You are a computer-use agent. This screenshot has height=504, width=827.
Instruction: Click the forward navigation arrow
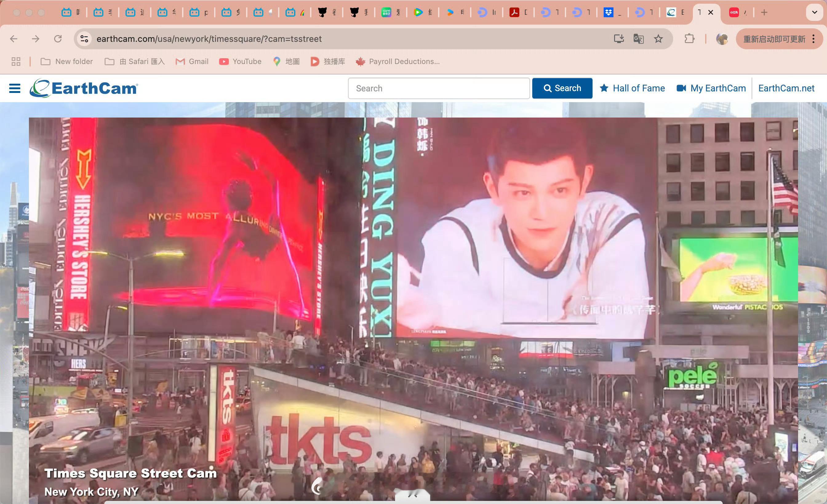[36, 39]
